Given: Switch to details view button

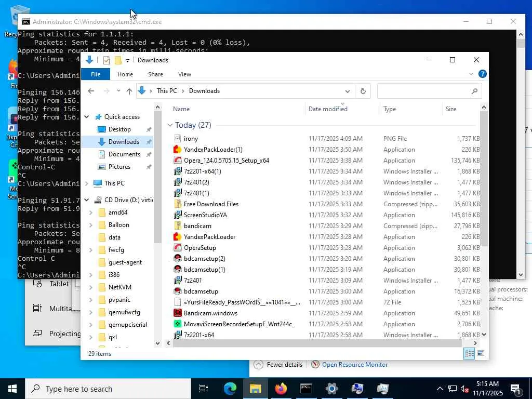Looking at the screenshot, I should 469,353.
